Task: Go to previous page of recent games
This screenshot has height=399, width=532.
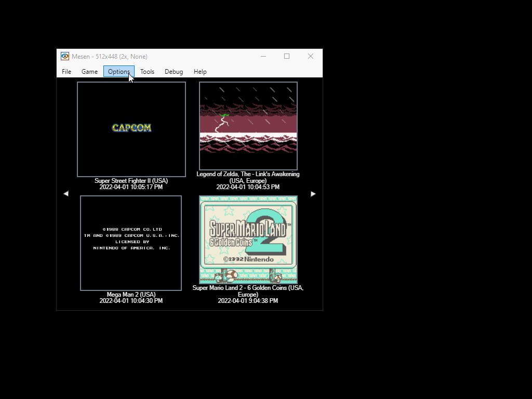Action: [x=66, y=194]
